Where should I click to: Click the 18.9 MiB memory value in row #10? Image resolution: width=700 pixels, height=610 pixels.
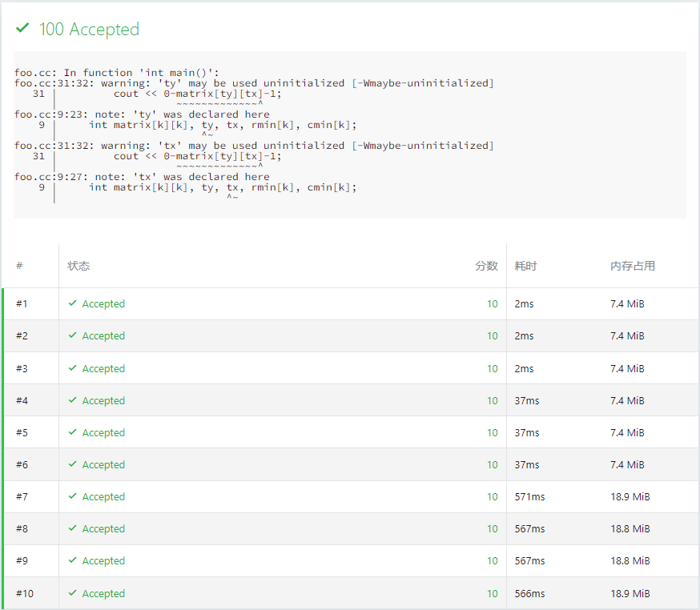(x=630, y=594)
